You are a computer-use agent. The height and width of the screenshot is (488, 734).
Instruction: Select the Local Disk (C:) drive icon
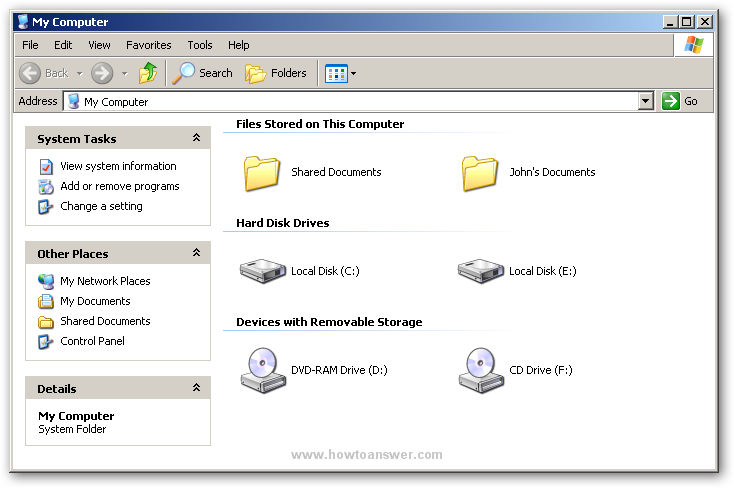(263, 271)
